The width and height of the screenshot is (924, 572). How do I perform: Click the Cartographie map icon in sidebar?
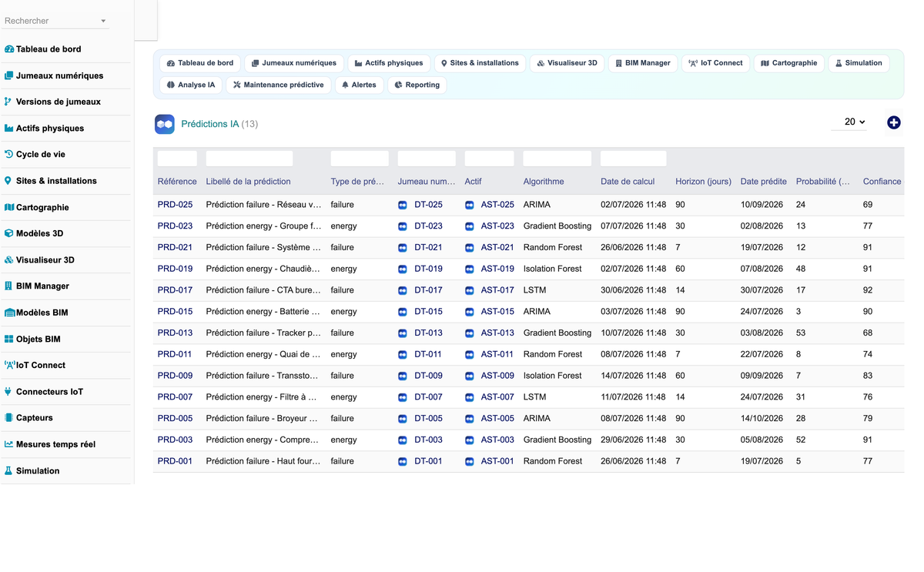tap(9, 207)
